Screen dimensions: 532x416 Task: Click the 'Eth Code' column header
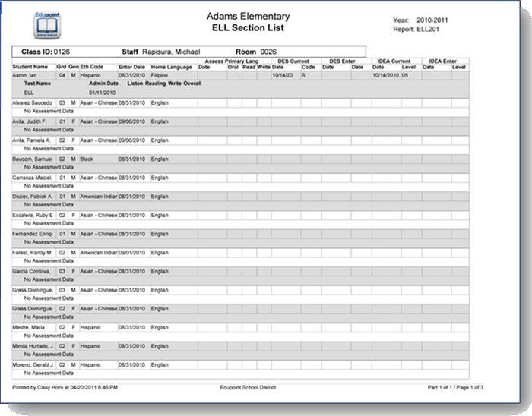tap(92, 67)
